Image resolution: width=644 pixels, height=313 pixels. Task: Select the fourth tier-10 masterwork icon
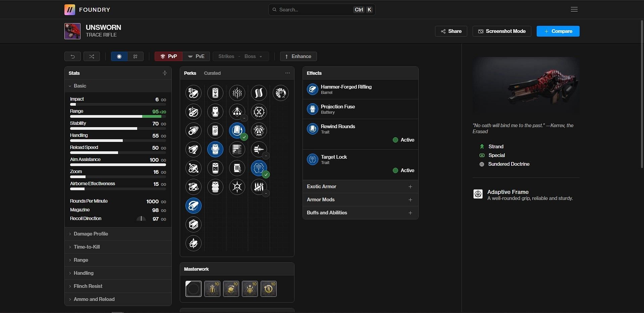[x=269, y=289]
